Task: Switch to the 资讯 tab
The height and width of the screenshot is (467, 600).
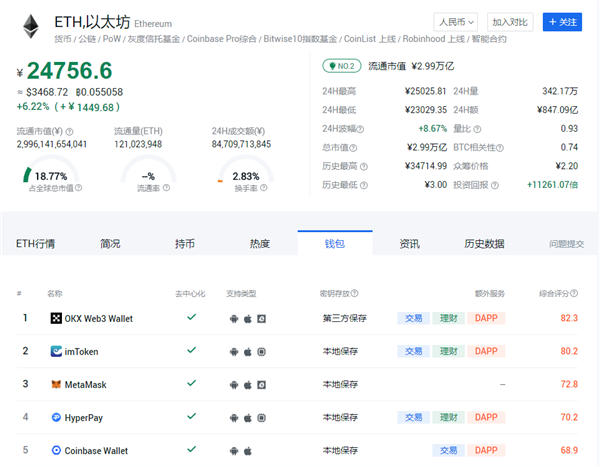Action: (x=409, y=243)
